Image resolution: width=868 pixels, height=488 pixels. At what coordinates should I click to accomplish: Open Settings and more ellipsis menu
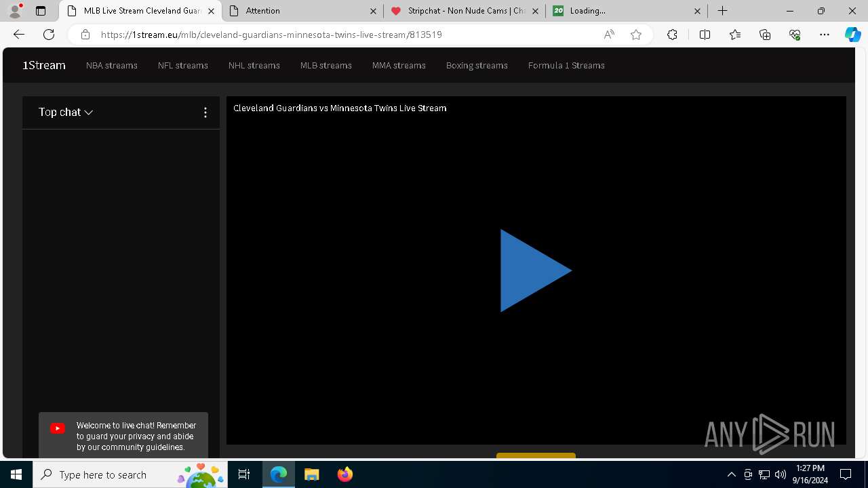click(x=825, y=35)
